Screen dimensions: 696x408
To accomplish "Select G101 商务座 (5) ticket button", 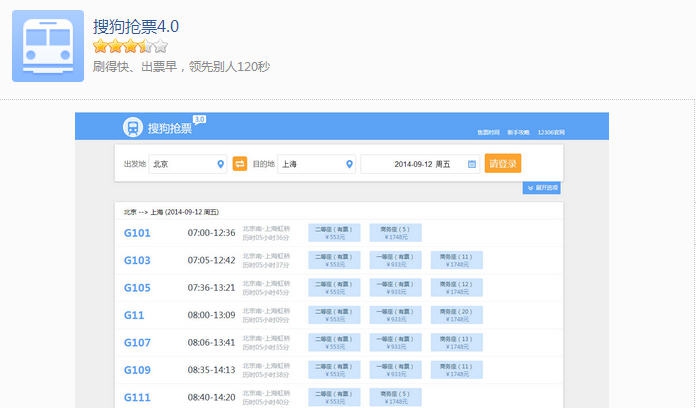I will (x=395, y=233).
